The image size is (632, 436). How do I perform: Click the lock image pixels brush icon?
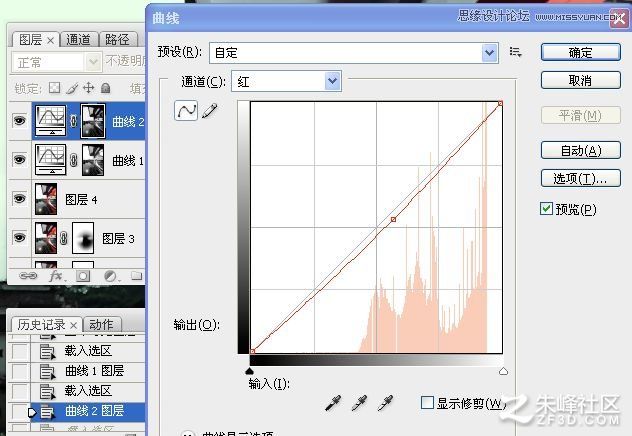click(x=72, y=88)
